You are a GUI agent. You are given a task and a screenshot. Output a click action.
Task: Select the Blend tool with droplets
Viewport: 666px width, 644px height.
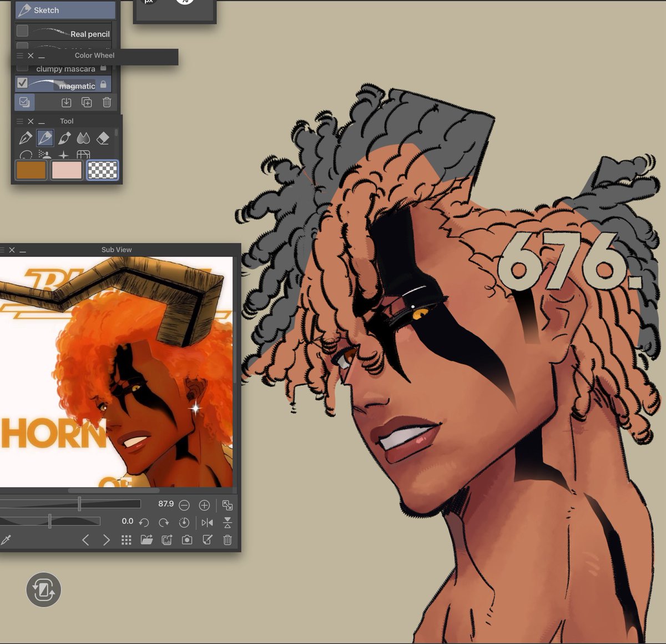(83, 138)
